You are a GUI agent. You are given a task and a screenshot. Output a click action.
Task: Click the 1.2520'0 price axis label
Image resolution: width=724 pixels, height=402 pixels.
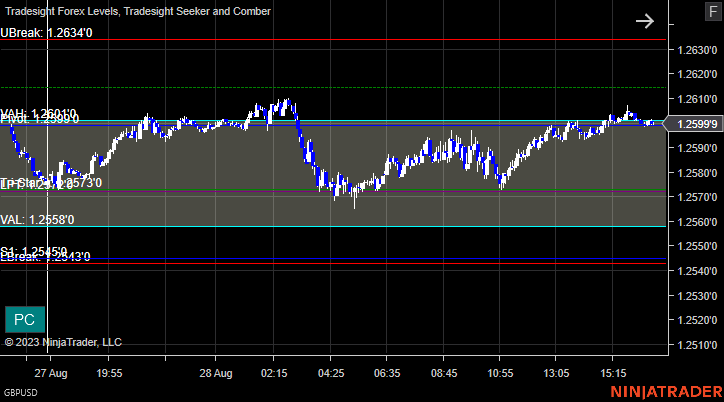click(x=697, y=320)
